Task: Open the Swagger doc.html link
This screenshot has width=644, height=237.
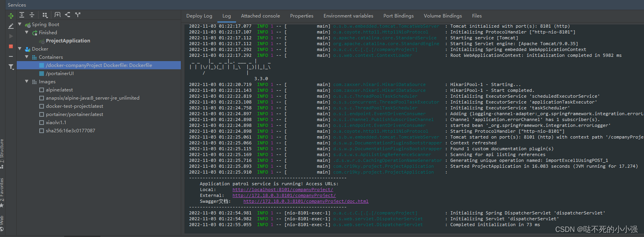Action: [x=306, y=202]
